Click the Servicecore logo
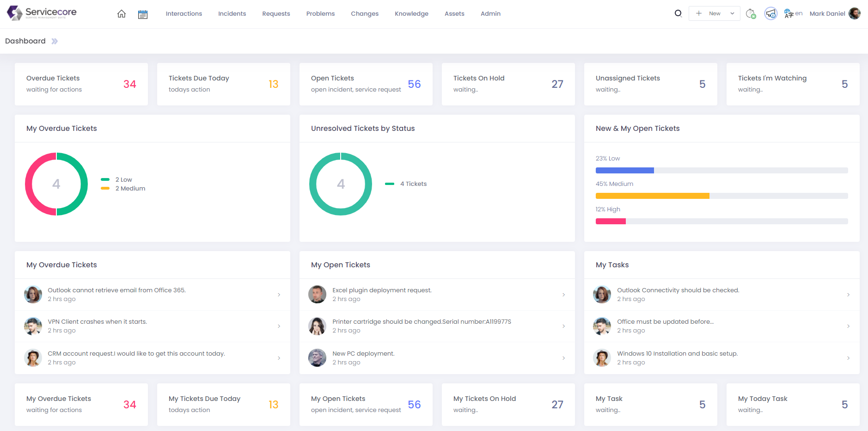Image resolution: width=868 pixels, height=431 pixels. (41, 13)
